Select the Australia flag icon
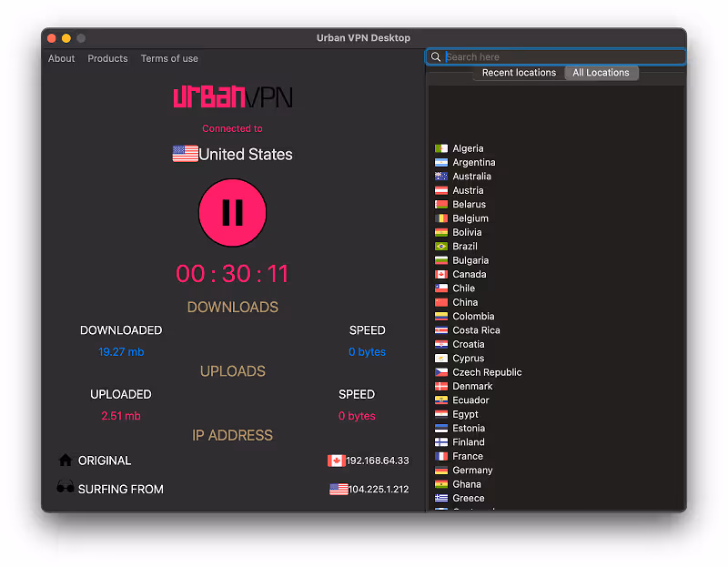728x567 pixels. pos(441,177)
